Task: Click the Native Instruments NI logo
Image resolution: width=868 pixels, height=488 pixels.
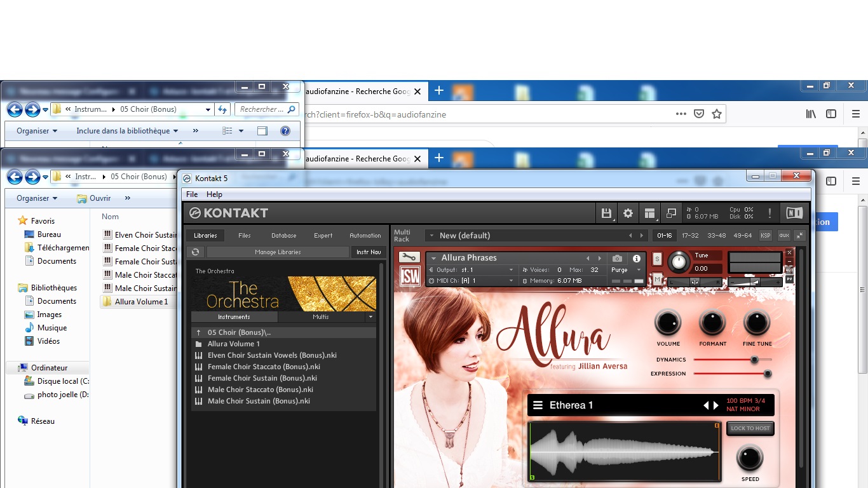Action: (794, 213)
